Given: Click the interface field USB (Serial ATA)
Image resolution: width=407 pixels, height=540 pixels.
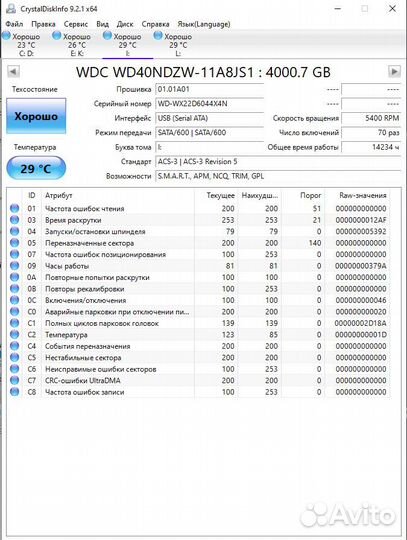Looking at the screenshot, I should click(x=210, y=118).
